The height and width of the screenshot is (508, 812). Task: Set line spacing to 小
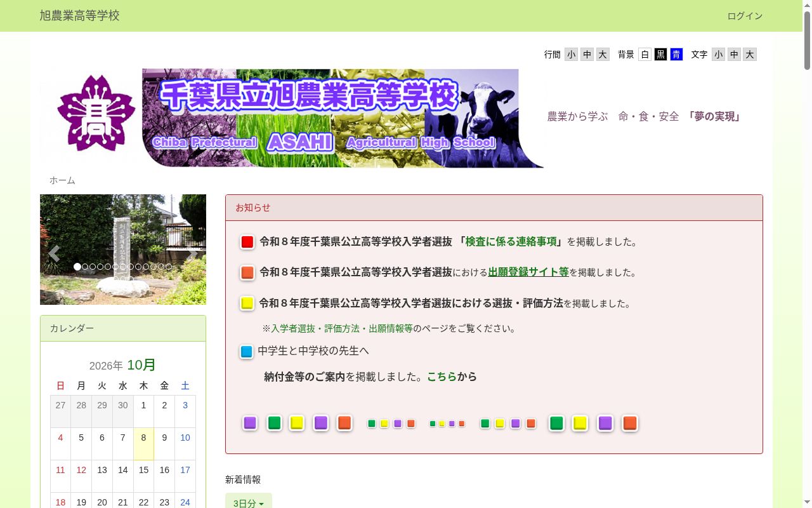572,55
